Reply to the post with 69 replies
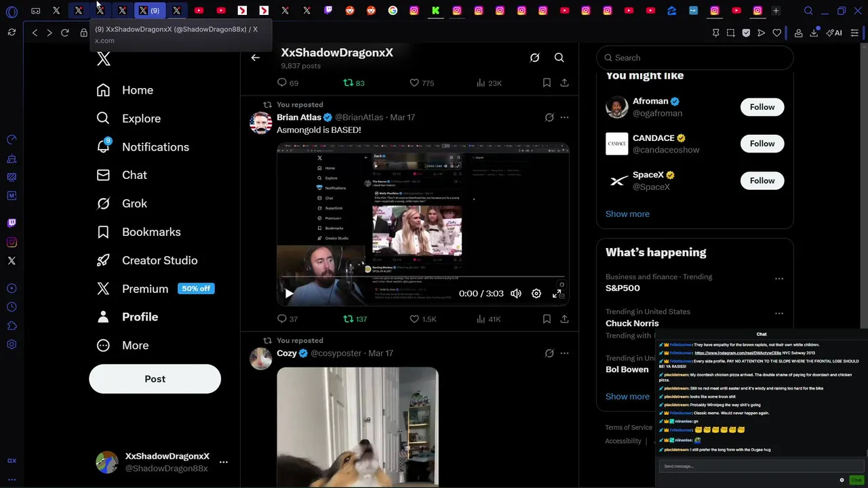868x488 pixels. 288,83
